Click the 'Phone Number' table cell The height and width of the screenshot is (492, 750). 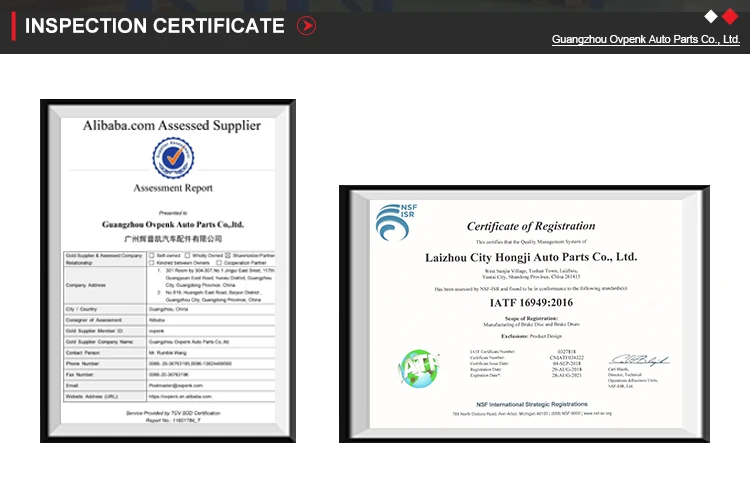(x=105, y=363)
